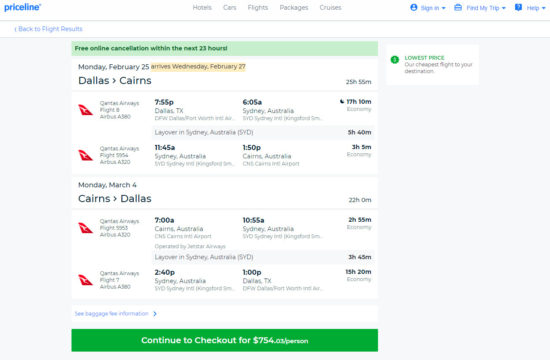Open See baggage fee information link
Image resolution: width=550 pixels, height=360 pixels.
(x=112, y=314)
